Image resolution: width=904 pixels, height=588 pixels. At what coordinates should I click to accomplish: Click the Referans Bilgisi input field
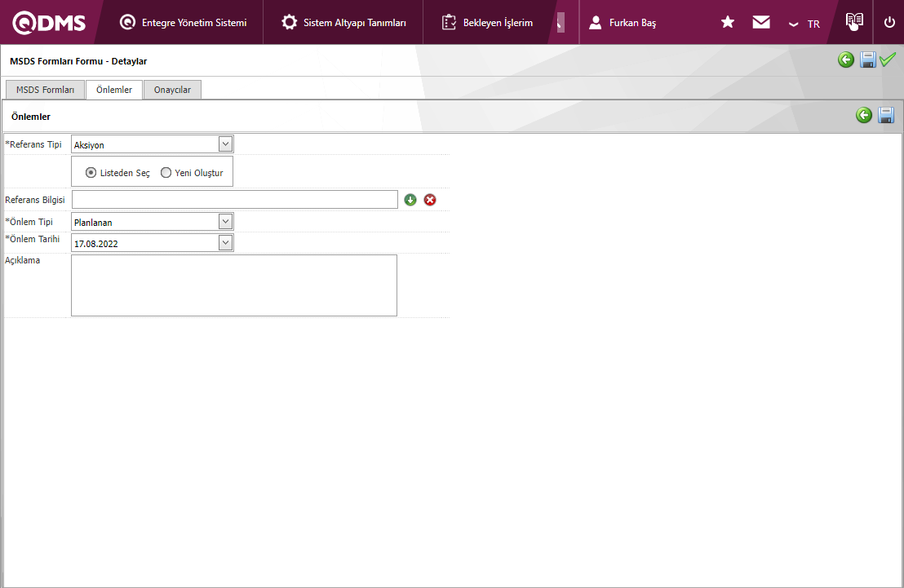click(x=235, y=200)
